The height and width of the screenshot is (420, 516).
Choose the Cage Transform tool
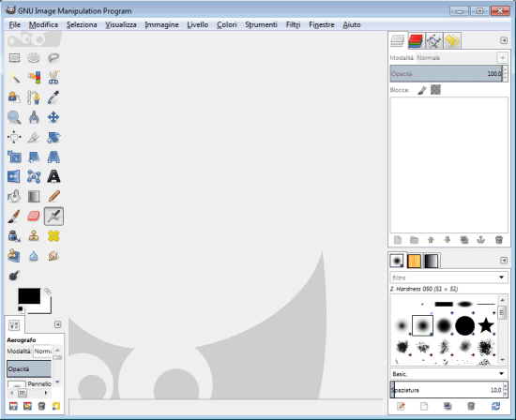(x=34, y=177)
